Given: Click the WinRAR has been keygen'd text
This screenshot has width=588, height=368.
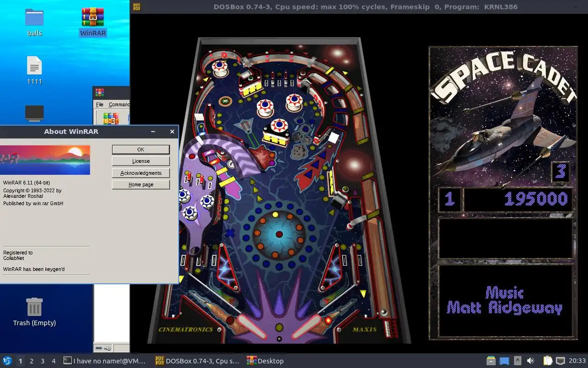Looking at the screenshot, I should pos(34,269).
